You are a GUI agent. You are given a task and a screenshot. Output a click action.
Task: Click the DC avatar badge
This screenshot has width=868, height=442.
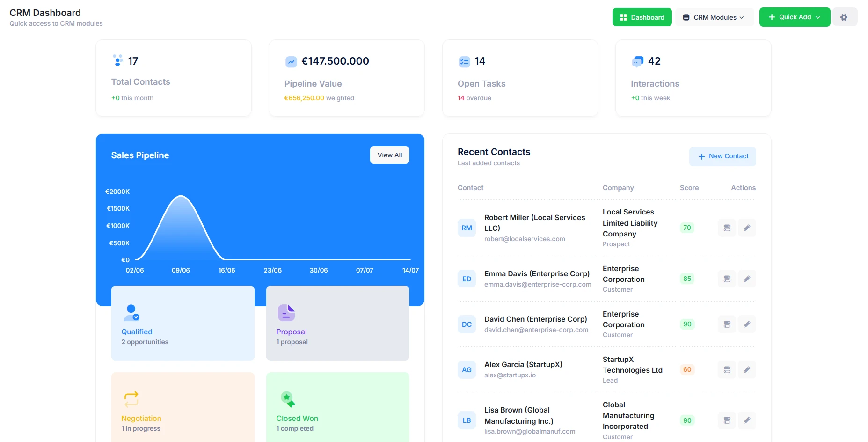pyautogui.click(x=467, y=324)
